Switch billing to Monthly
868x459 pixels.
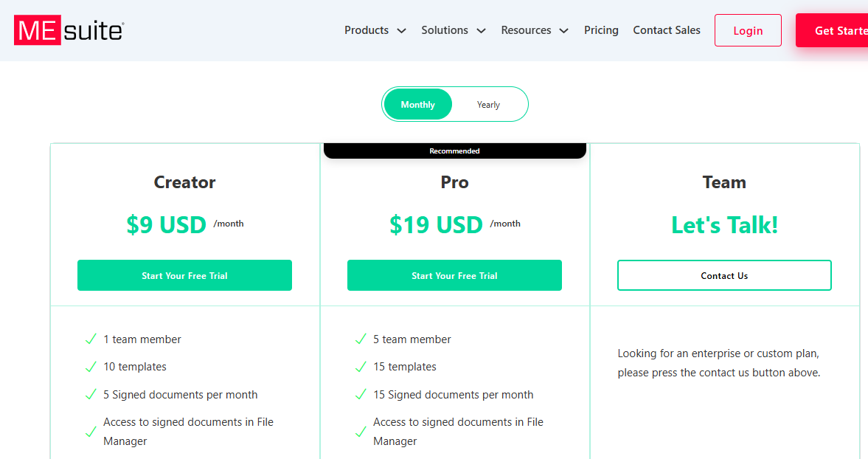coord(417,105)
